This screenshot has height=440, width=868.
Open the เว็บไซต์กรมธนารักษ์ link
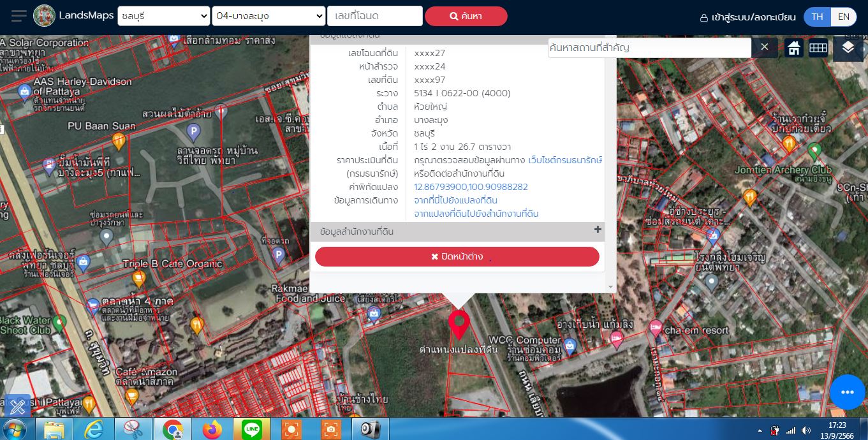pos(565,160)
